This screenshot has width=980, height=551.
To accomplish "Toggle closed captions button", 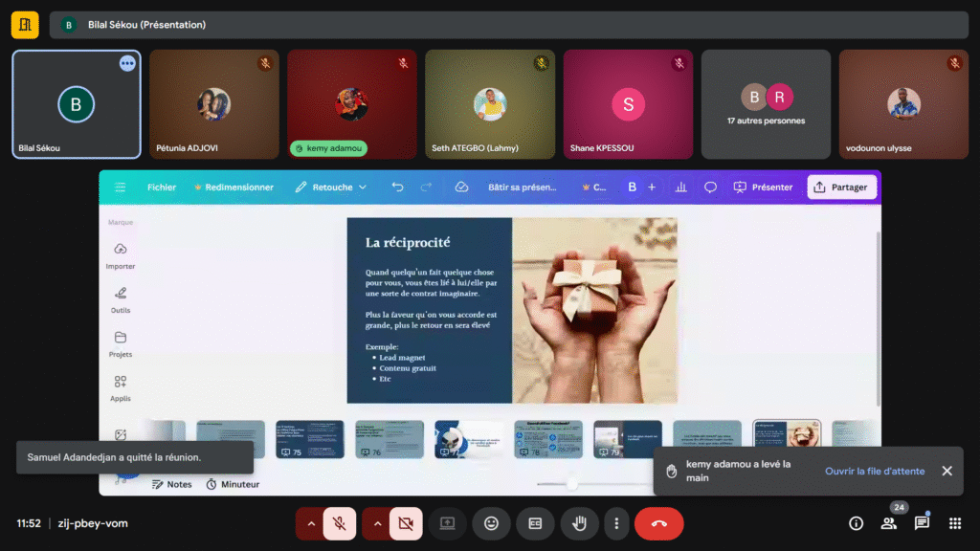I will pyautogui.click(x=535, y=523).
